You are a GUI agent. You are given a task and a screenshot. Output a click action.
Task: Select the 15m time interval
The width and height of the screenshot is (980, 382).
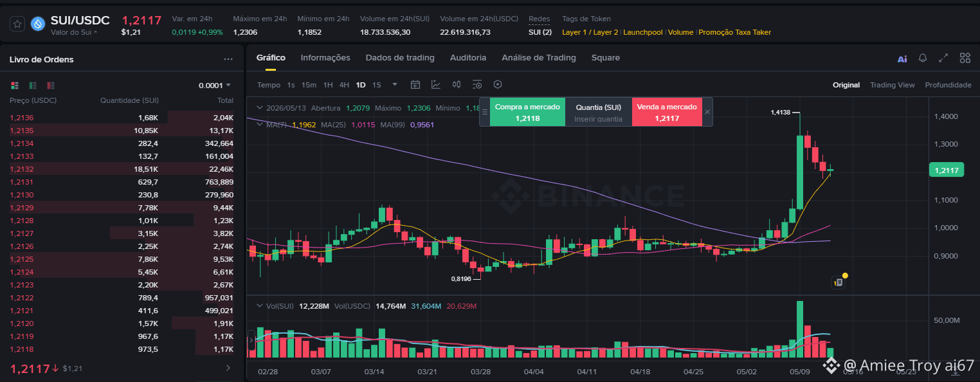[x=309, y=85]
